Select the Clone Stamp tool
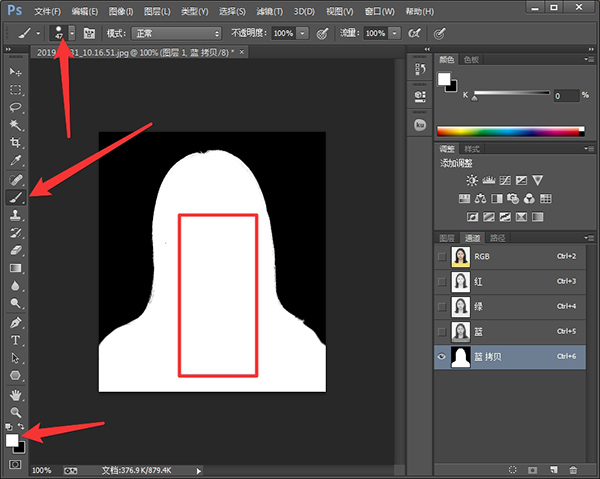This screenshot has height=479, width=600. point(16,215)
